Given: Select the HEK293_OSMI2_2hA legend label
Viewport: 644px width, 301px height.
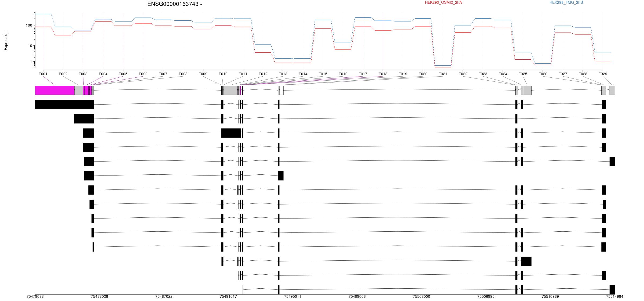Looking at the screenshot, I should coord(443,2).
